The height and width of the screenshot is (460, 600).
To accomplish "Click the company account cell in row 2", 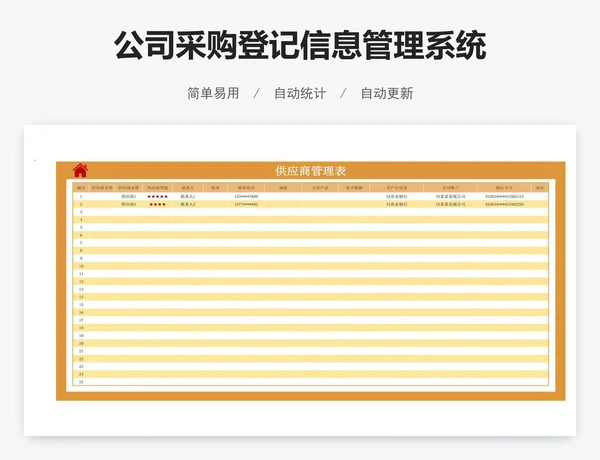I will (x=450, y=204).
